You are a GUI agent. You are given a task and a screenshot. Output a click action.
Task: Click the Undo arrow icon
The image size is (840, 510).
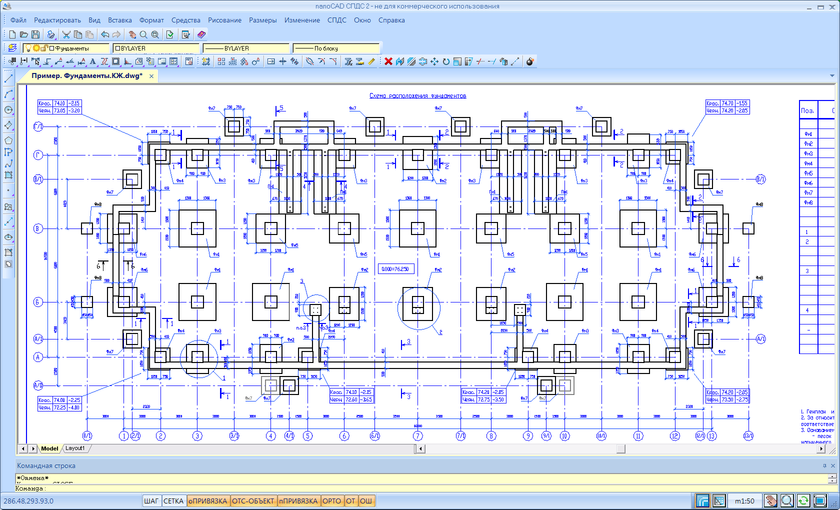(105, 34)
